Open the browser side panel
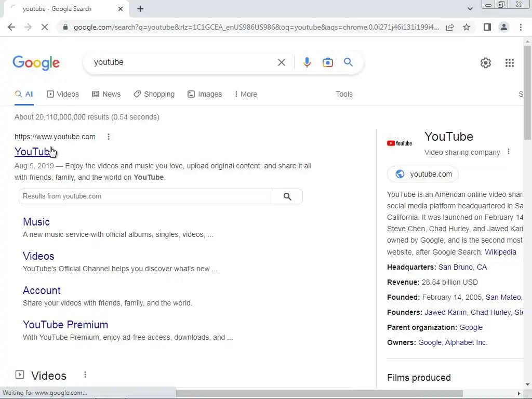532x399 pixels. [x=487, y=27]
